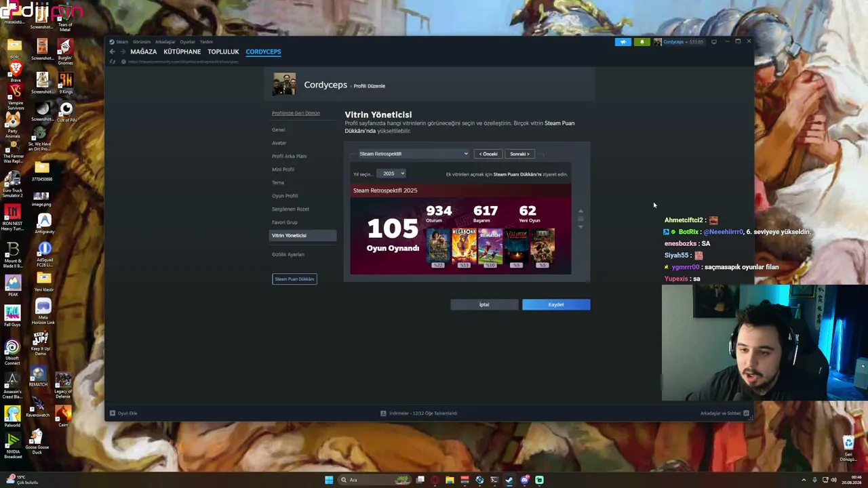Click the Önceki button
This screenshot has height=488, width=868.
point(488,154)
